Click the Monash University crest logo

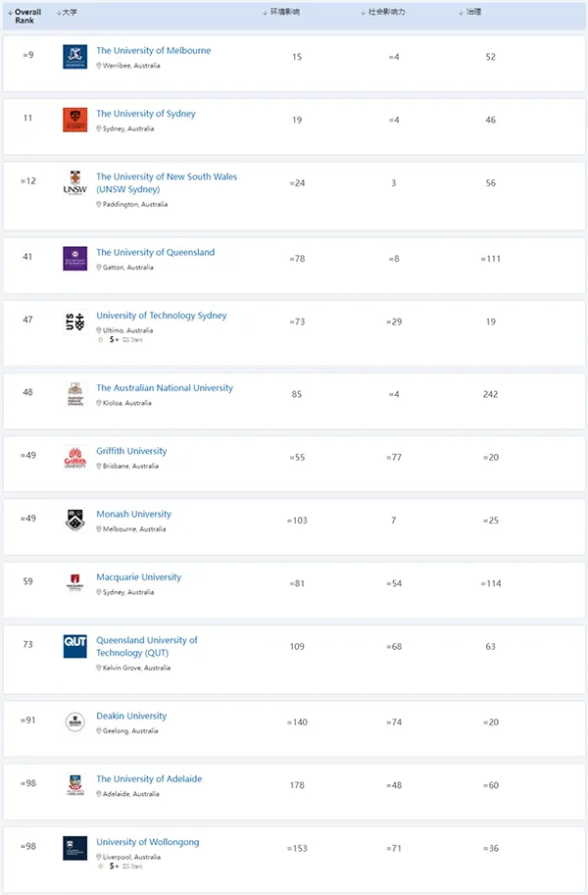pyautogui.click(x=74, y=521)
